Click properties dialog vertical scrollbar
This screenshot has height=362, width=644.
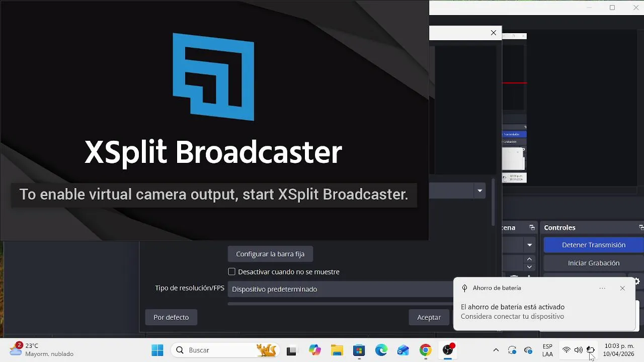pyautogui.click(x=493, y=201)
